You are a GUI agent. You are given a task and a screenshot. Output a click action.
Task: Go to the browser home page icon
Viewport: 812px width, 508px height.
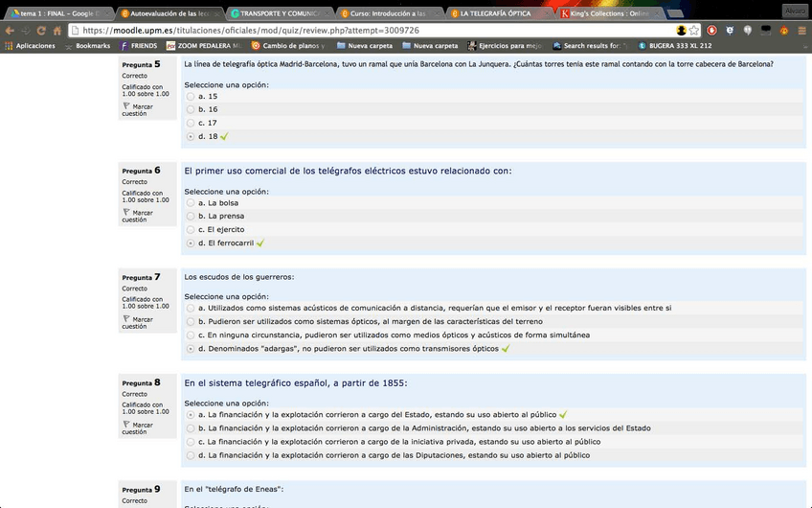pyautogui.click(x=57, y=30)
